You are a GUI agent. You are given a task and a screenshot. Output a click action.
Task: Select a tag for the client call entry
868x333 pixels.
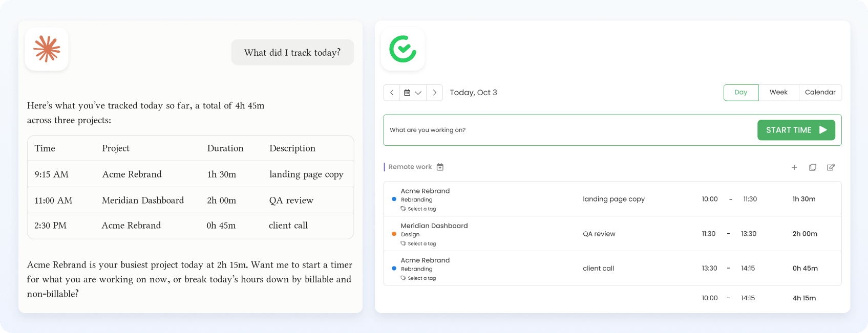(x=418, y=278)
